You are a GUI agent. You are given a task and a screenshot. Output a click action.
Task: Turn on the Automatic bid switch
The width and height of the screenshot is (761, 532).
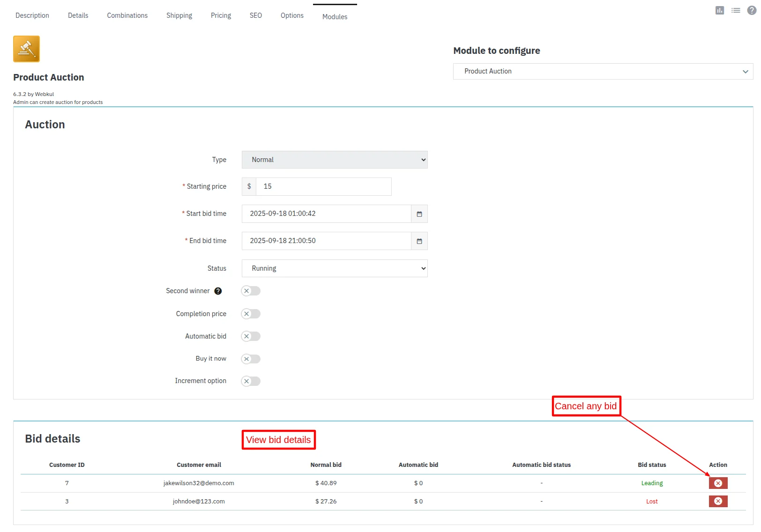(250, 336)
